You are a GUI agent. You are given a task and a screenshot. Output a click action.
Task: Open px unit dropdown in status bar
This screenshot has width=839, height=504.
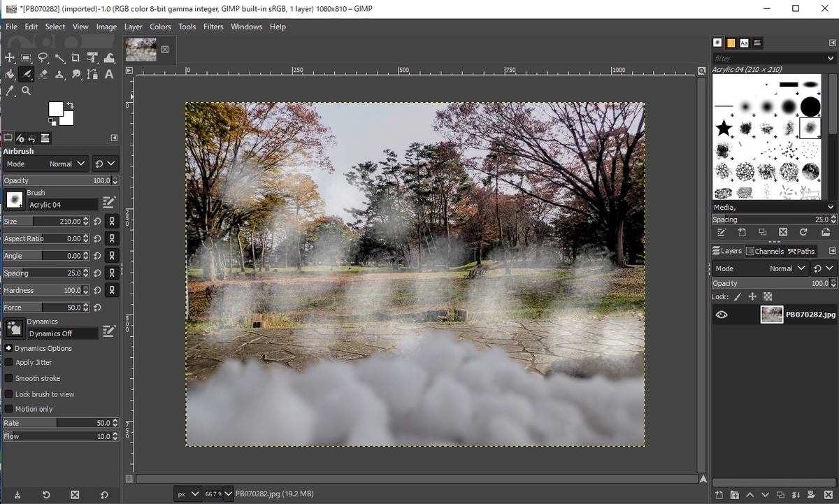tap(188, 494)
